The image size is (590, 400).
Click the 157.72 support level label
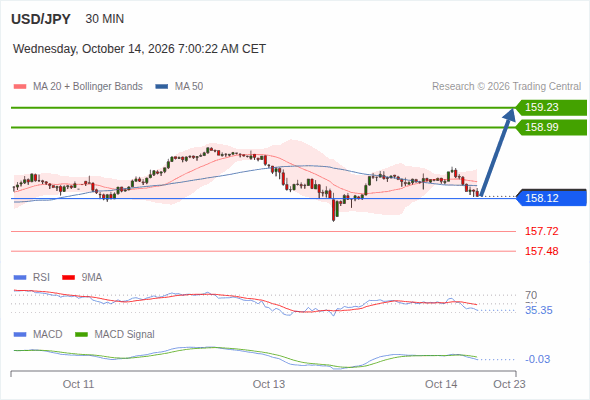point(541,231)
